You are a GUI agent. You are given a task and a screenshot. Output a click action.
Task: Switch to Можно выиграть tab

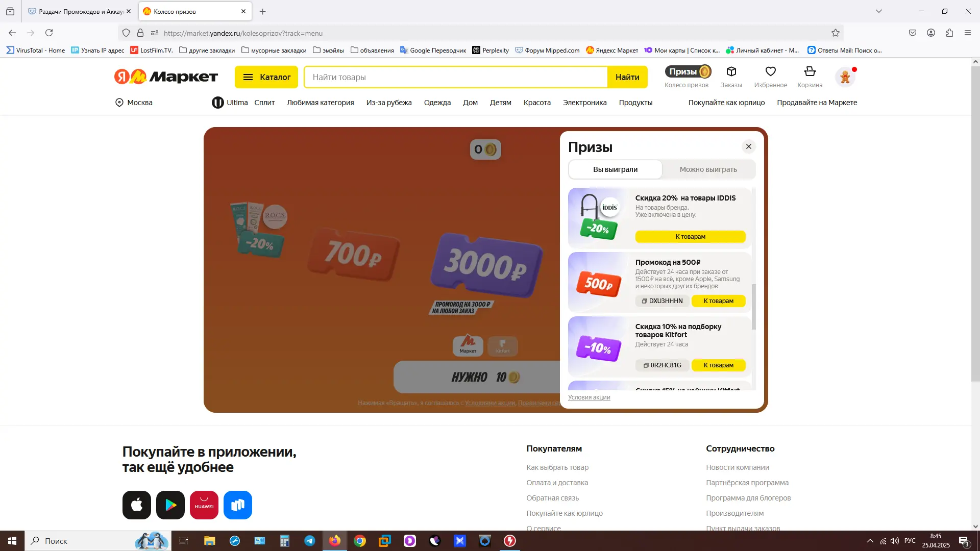pyautogui.click(x=708, y=169)
